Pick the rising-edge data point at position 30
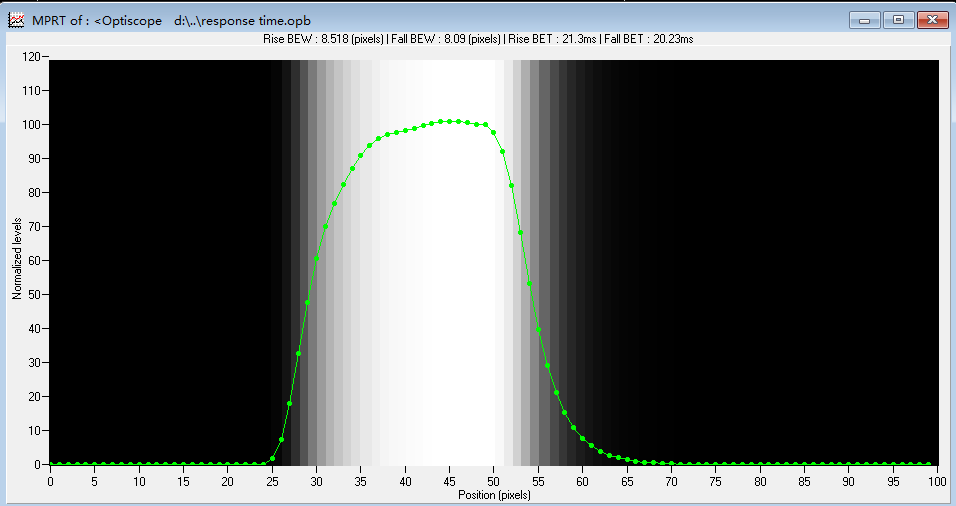The width and height of the screenshot is (956, 506). 316,258
